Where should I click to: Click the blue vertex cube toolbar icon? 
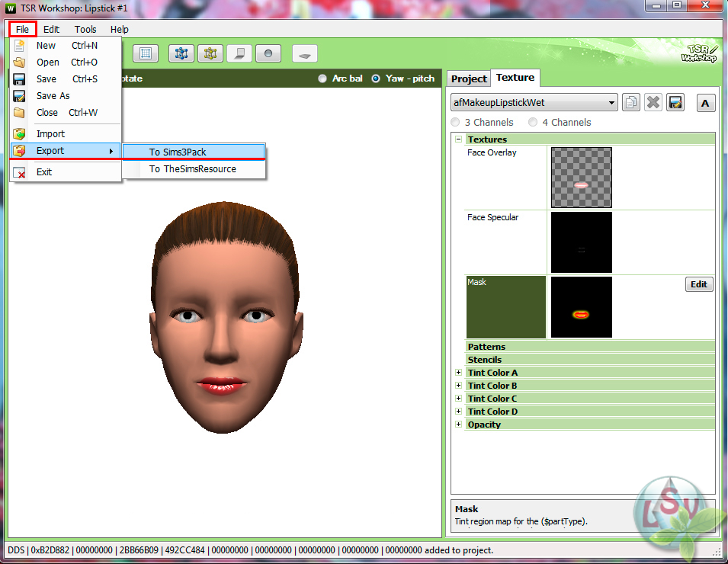click(x=181, y=53)
